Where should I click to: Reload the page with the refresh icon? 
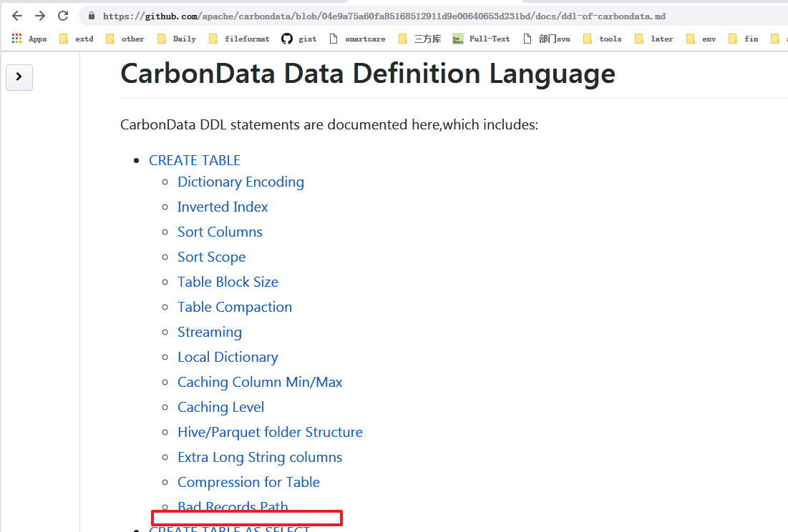[x=63, y=16]
